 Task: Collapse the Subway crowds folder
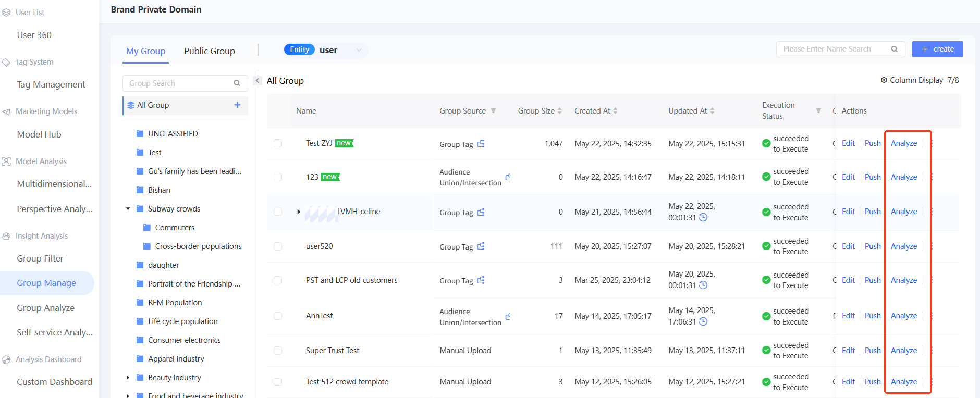128,209
